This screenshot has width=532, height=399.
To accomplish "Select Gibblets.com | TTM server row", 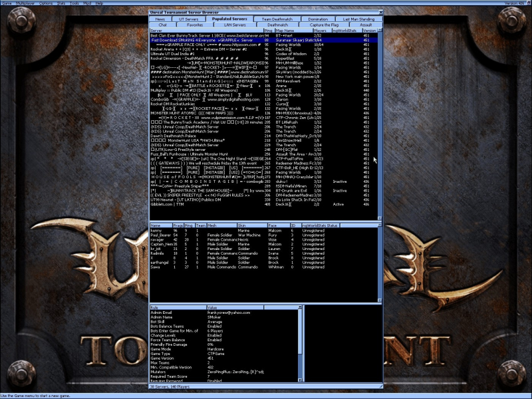I will [263, 204].
